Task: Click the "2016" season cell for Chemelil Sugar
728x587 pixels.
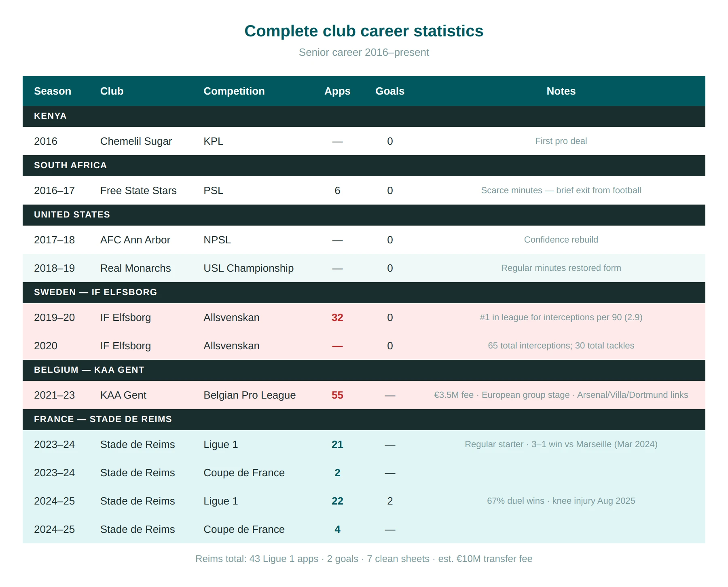Action: pyautogui.click(x=46, y=141)
